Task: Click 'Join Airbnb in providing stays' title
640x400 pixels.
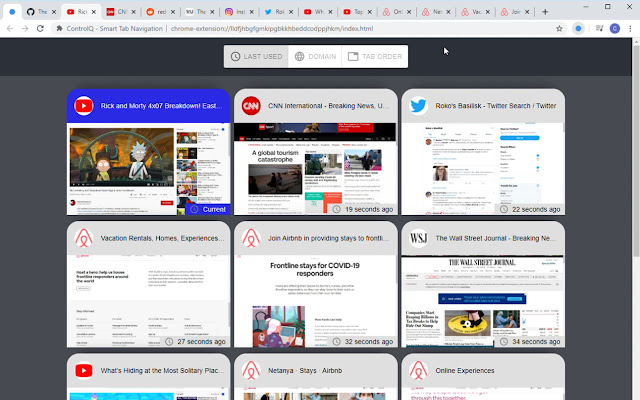Action: click(329, 238)
